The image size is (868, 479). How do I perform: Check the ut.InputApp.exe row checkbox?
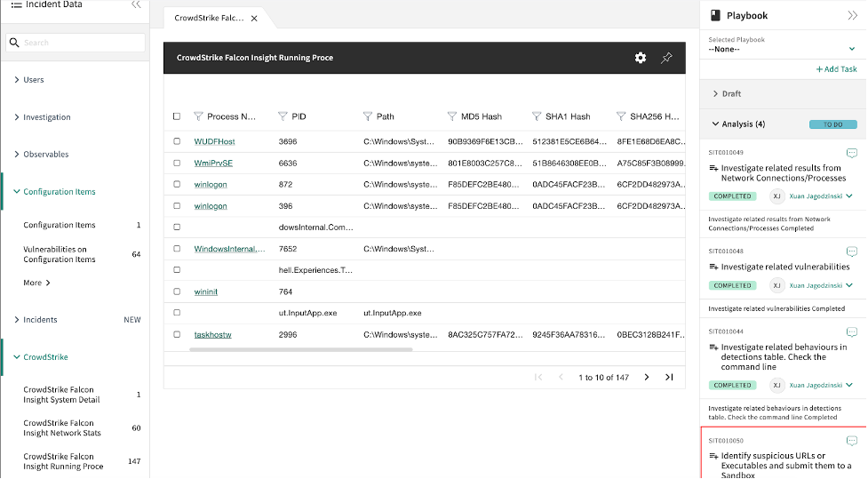click(x=177, y=312)
